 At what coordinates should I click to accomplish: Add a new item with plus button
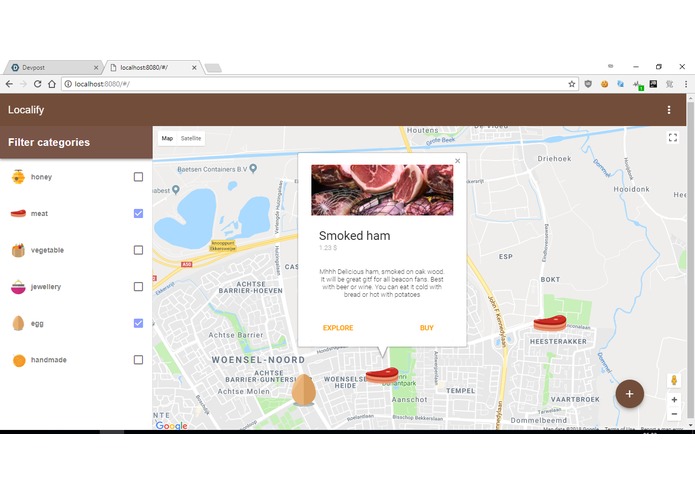[629, 394]
